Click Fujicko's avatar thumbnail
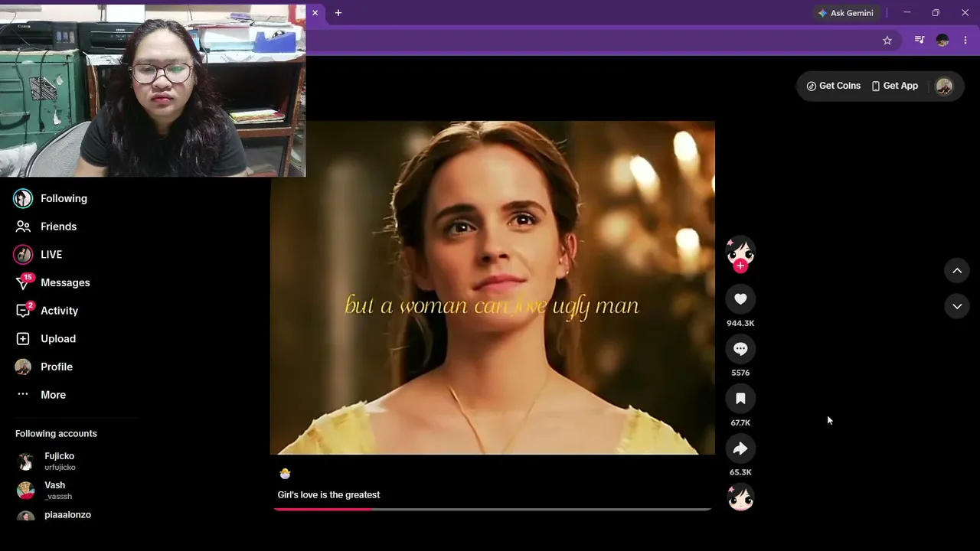 tap(26, 461)
